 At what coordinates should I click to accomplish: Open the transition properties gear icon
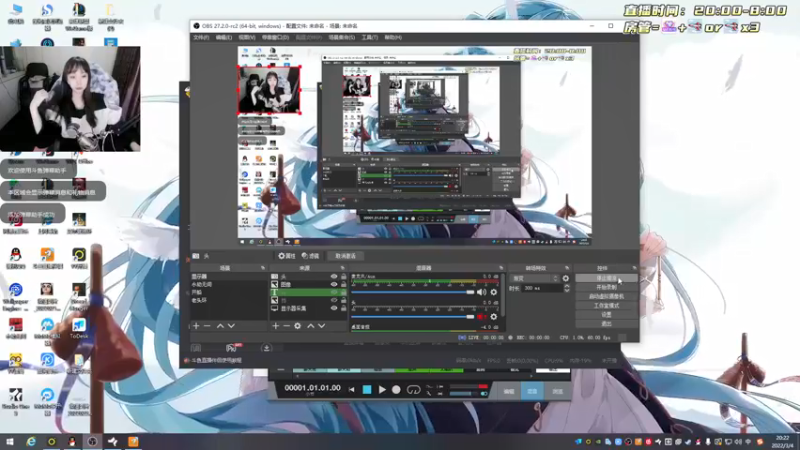tap(565, 279)
